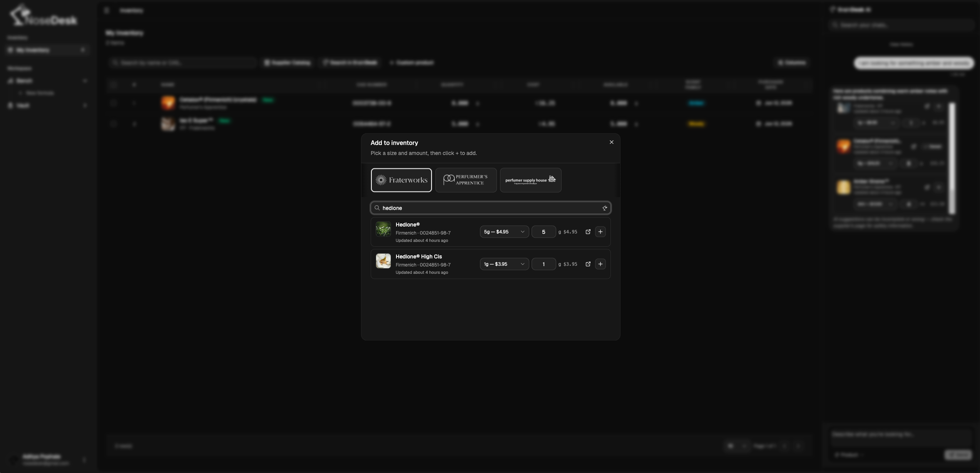This screenshot has height=473, width=980.
Task: Click the send button in chat panel
Action: point(958,455)
